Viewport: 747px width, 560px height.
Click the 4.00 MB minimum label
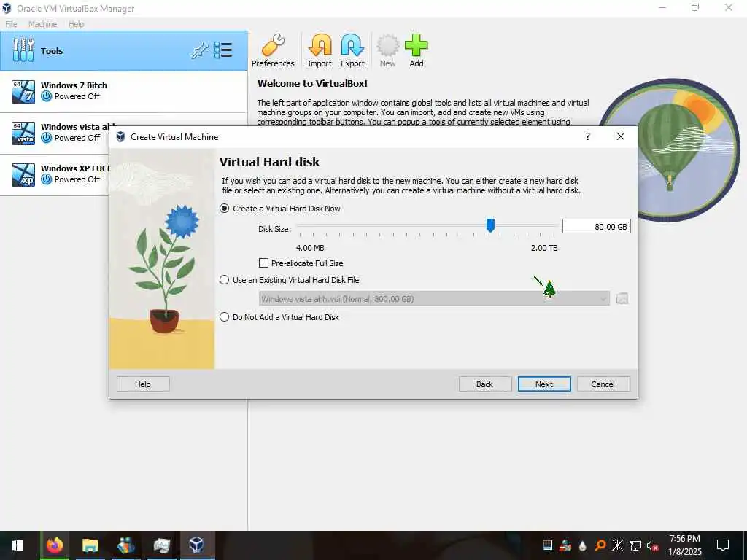pos(310,248)
